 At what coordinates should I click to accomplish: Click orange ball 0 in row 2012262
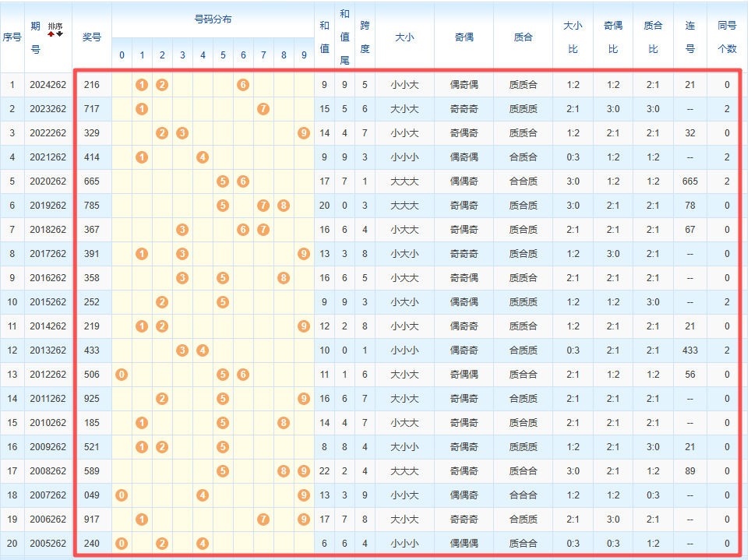(122, 375)
